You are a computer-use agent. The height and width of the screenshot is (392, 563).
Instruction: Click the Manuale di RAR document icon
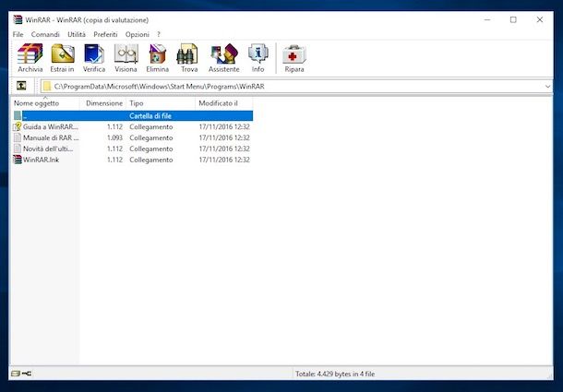coord(18,137)
